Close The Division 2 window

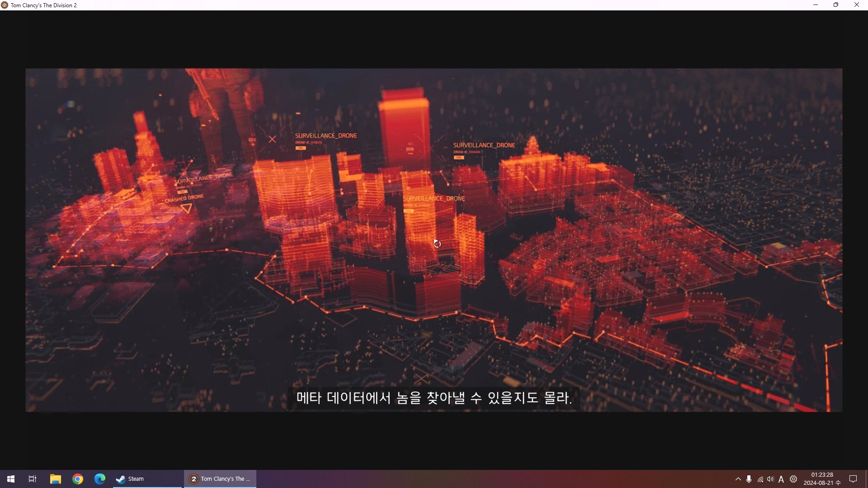857,5
